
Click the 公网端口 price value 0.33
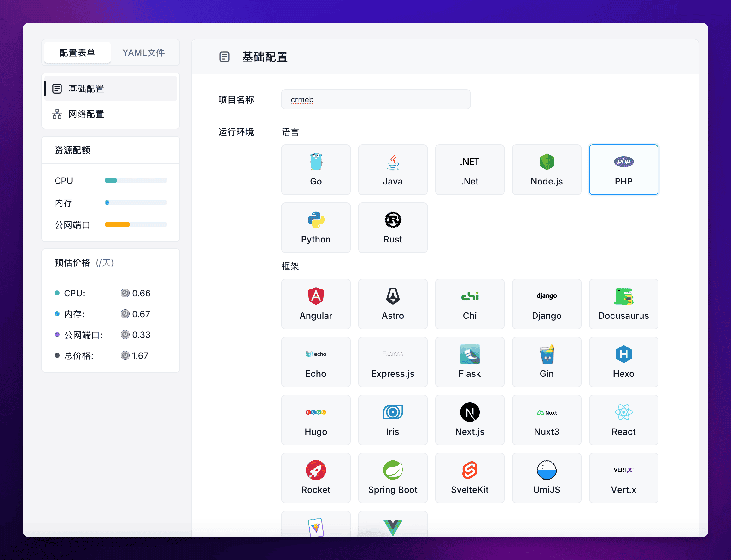[141, 335]
